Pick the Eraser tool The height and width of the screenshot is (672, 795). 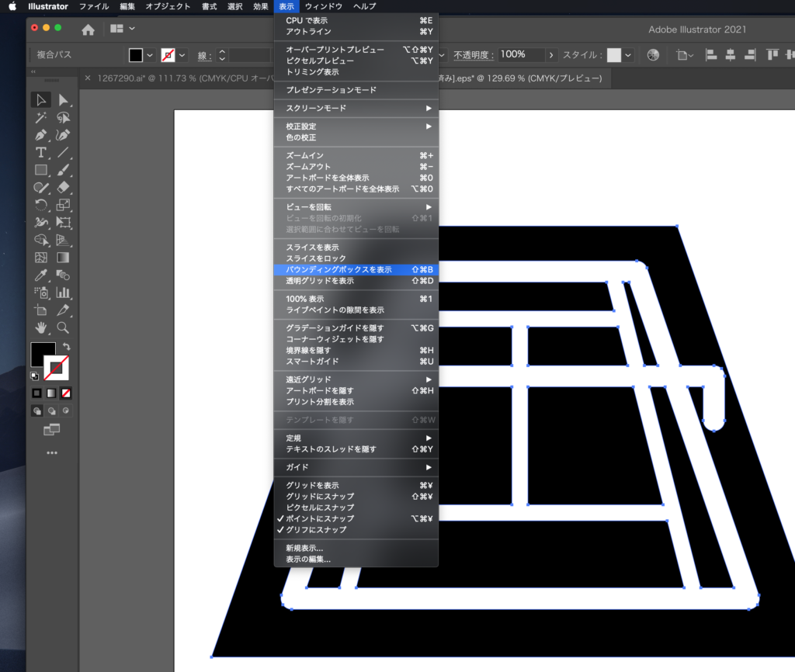point(64,188)
